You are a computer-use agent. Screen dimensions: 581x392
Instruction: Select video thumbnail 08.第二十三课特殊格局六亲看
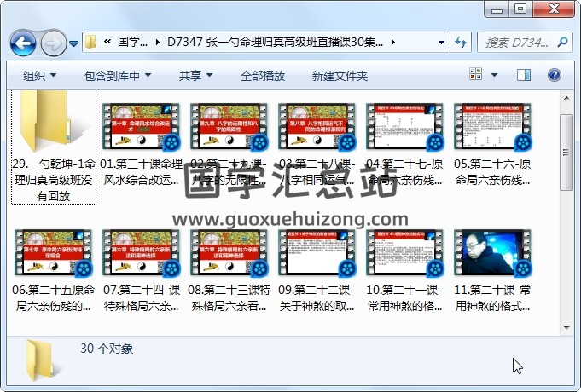tap(229, 253)
